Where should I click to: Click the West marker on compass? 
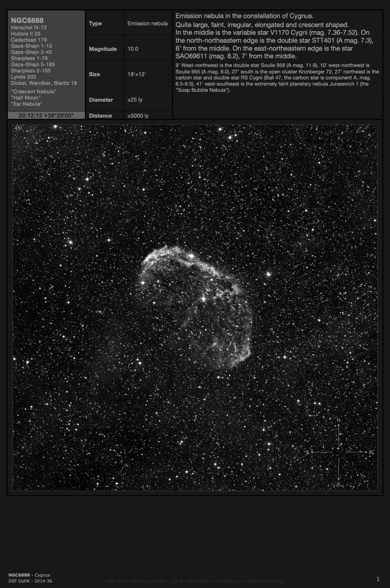371,452
